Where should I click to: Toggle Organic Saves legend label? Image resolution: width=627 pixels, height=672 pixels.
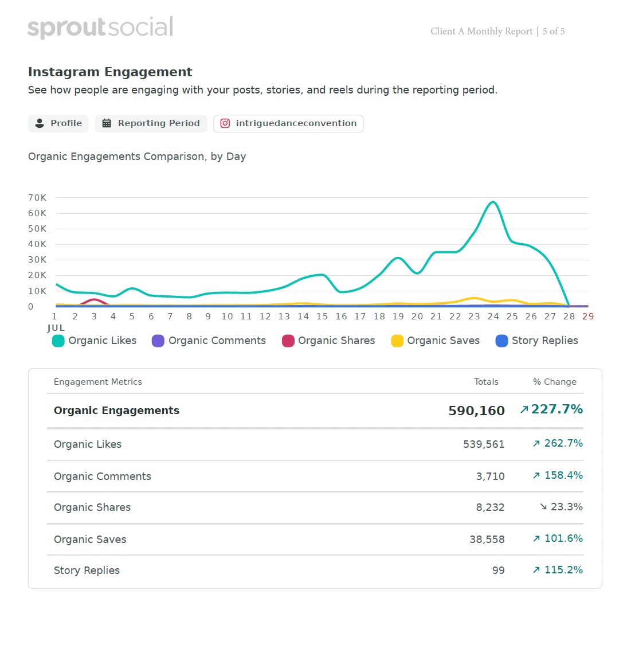(x=443, y=341)
